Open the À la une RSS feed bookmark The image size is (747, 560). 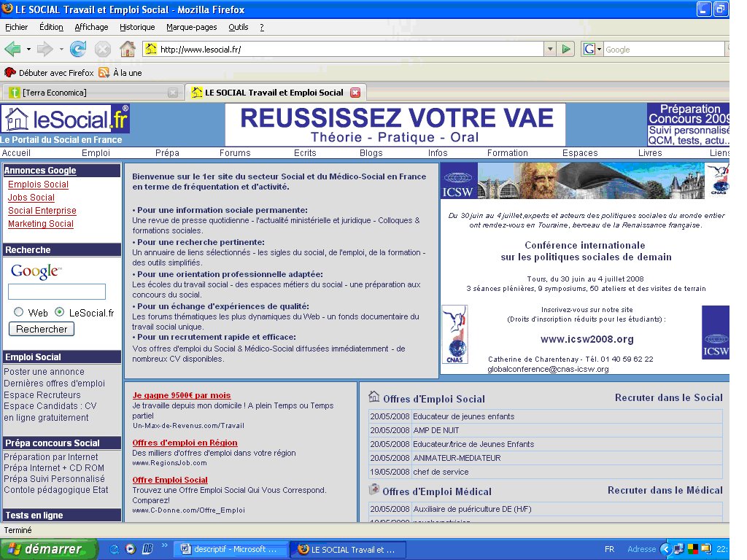120,73
